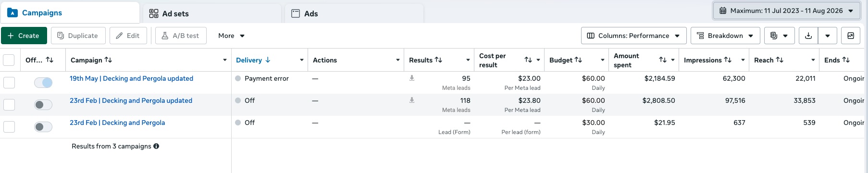Click the Payment error delivery status
This screenshot has height=173, width=868.
[x=267, y=78]
